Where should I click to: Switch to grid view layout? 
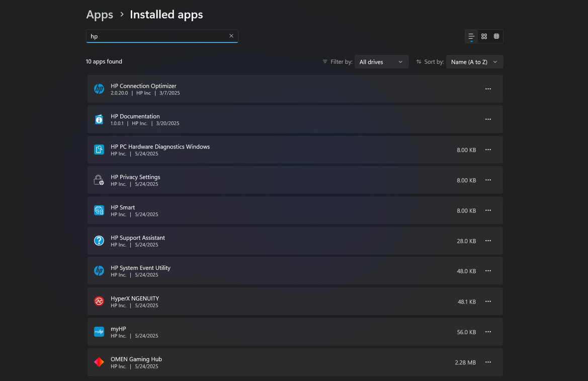pos(484,36)
